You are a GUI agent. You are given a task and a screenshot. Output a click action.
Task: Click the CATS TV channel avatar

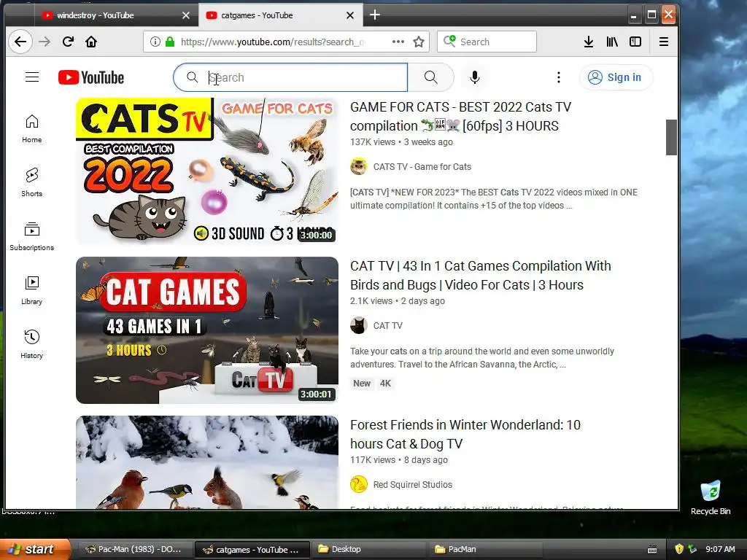pos(359,167)
